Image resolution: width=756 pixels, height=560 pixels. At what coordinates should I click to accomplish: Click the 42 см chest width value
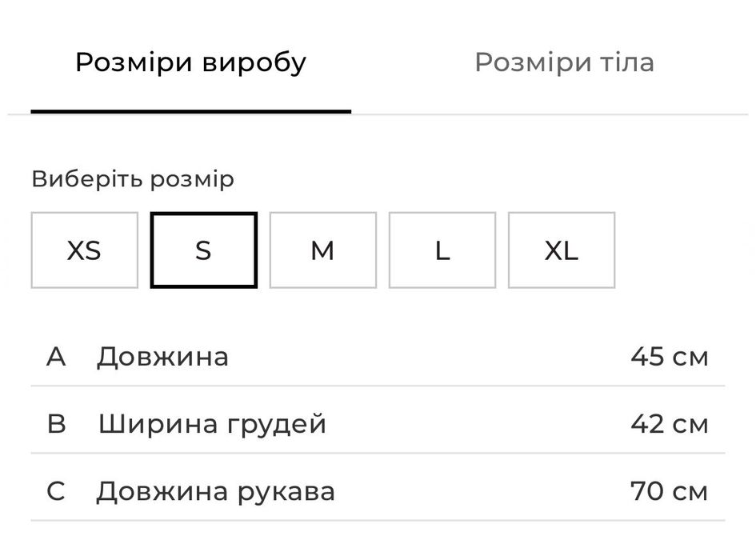pyautogui.click(x=669, y=423)
